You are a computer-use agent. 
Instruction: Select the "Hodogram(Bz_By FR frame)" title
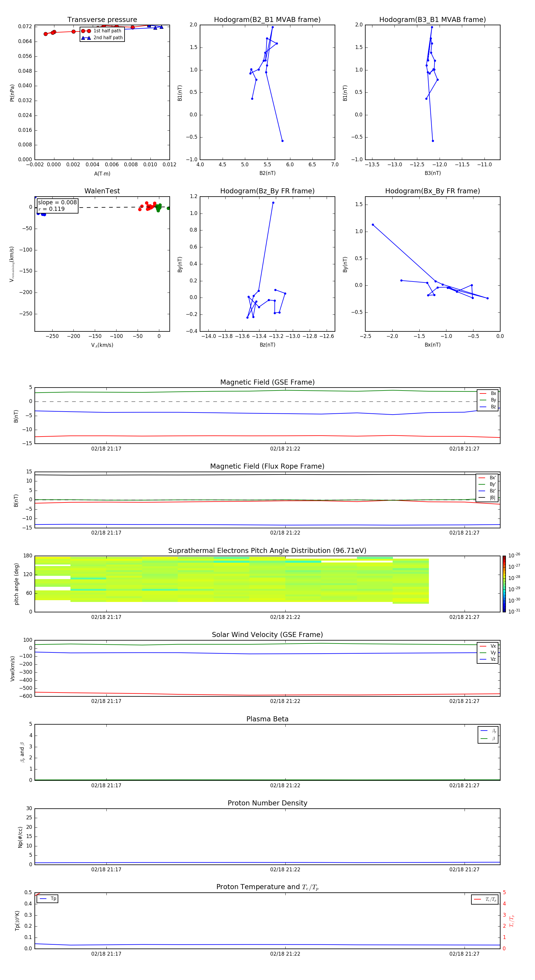click(x=267, y=191)
